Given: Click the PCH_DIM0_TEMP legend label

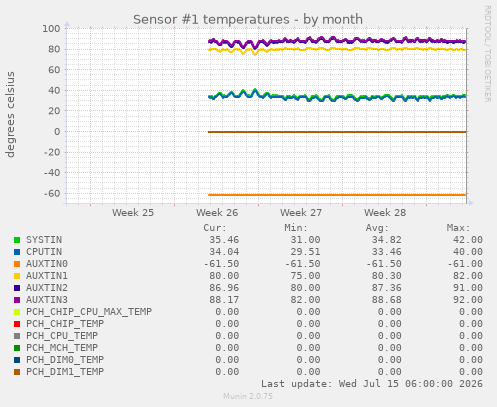Looking at the screenshot, I should pyautogui.click(x=65, y=360).
